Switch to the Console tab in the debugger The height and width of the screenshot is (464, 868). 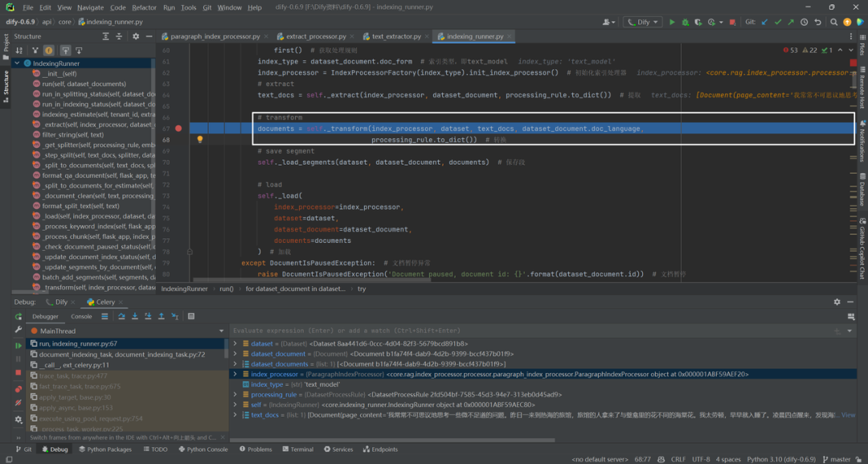[81, 316]
